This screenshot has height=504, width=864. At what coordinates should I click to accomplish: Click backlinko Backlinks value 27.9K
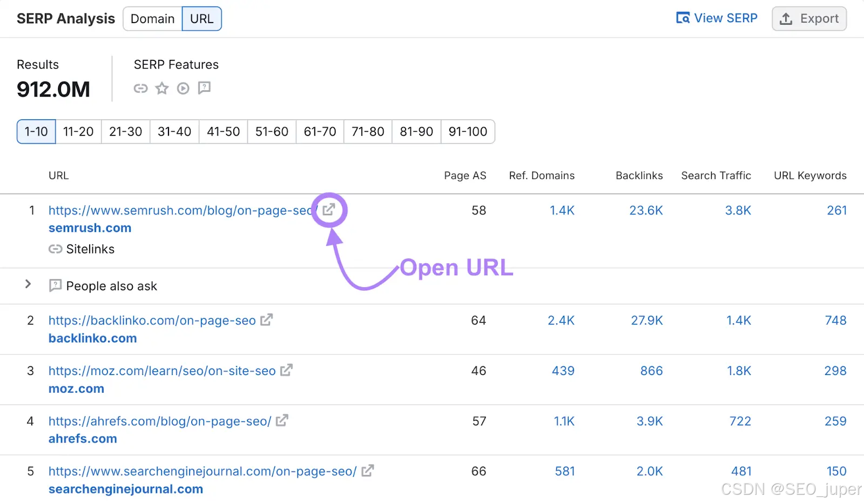pyautogui.click(x=647, y=321)
